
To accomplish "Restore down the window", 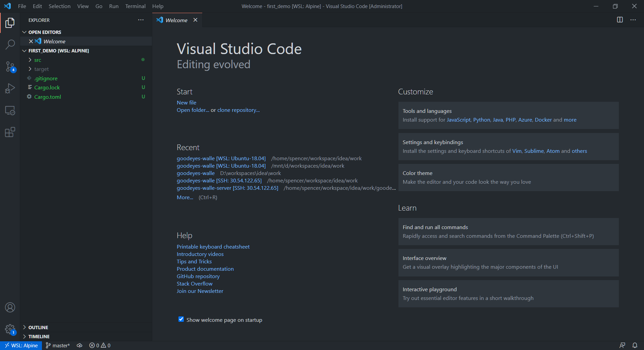I will (x=615, y=6).
